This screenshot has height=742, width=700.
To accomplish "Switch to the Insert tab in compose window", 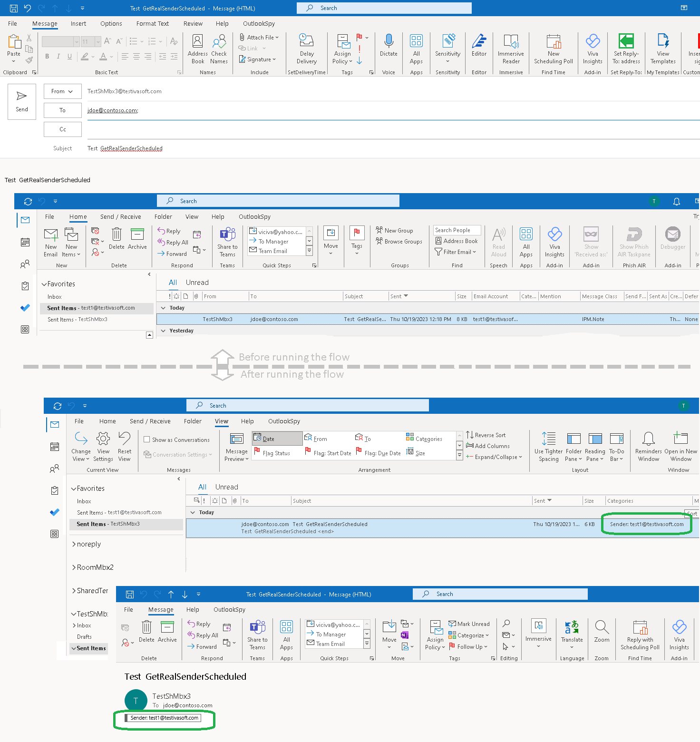I will coord(78,24).
